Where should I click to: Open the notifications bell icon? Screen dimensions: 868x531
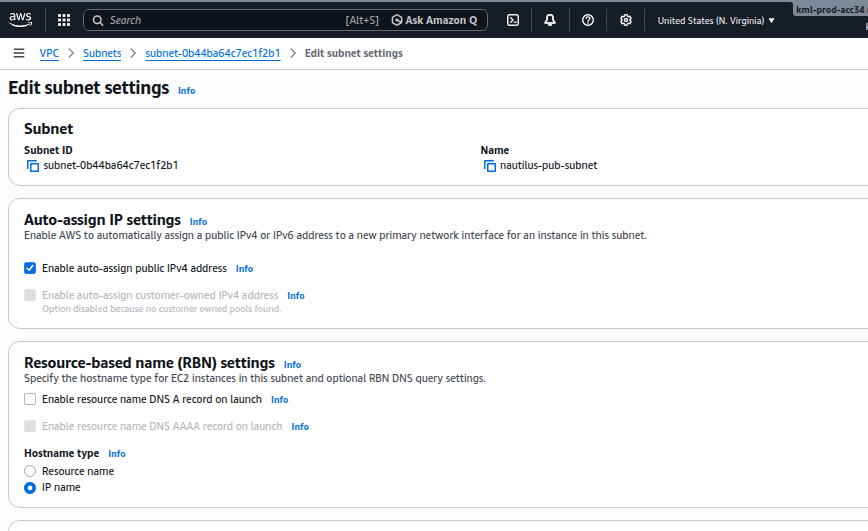(x=550, y=20)
